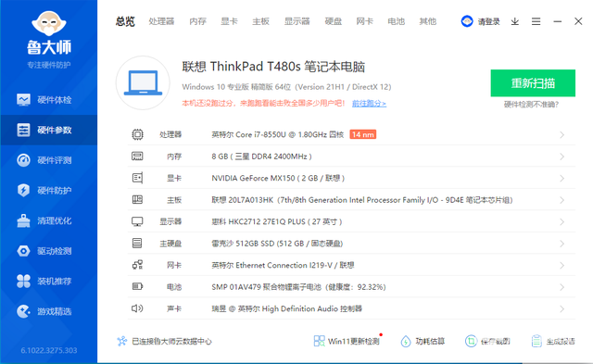Image resolution: width=593 pixels, height=364 pixels.
Task: Switch to the 显示器 tab
Action: [x=297, y=21]
